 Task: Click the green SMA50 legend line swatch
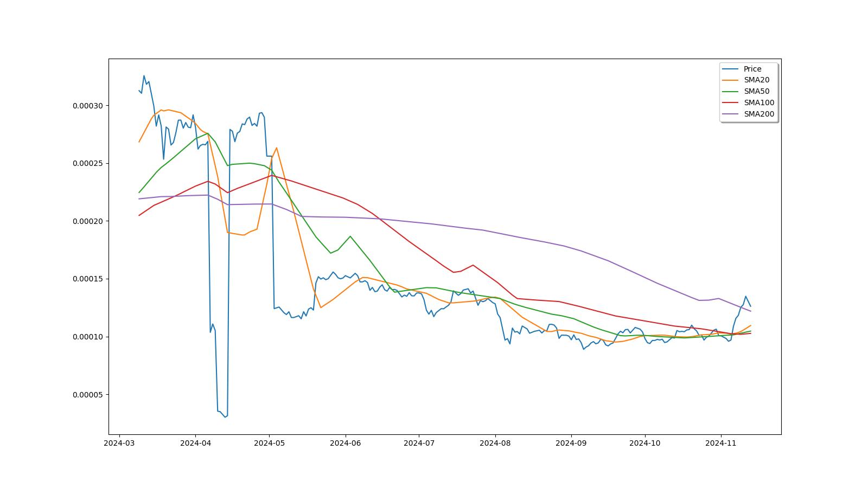point(731,92)
